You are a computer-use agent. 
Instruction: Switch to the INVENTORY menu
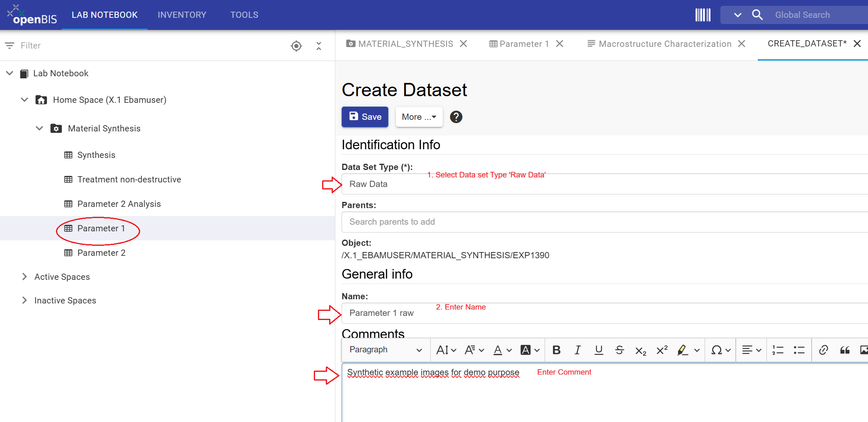pos(182,15)
